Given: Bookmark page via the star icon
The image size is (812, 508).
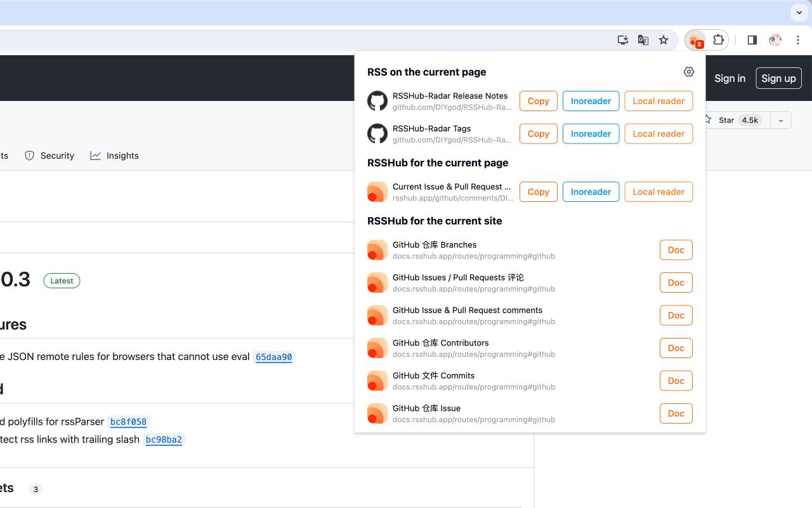Looking at the screenshot, I should click(x=664, y=39).
